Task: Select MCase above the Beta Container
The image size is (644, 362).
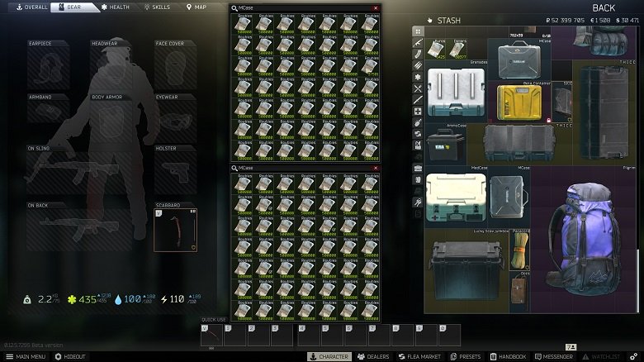Action: [519, 60]
